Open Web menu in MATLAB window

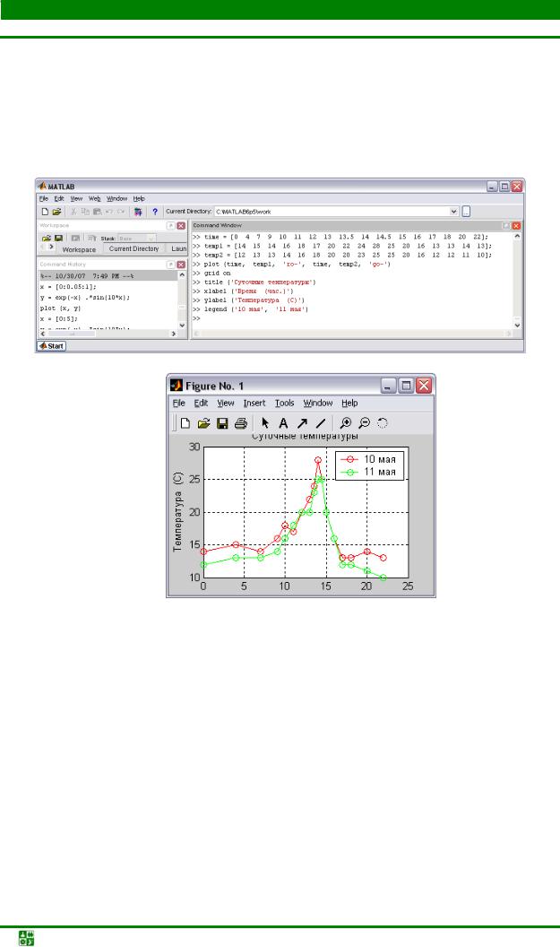tap(95, 199)
